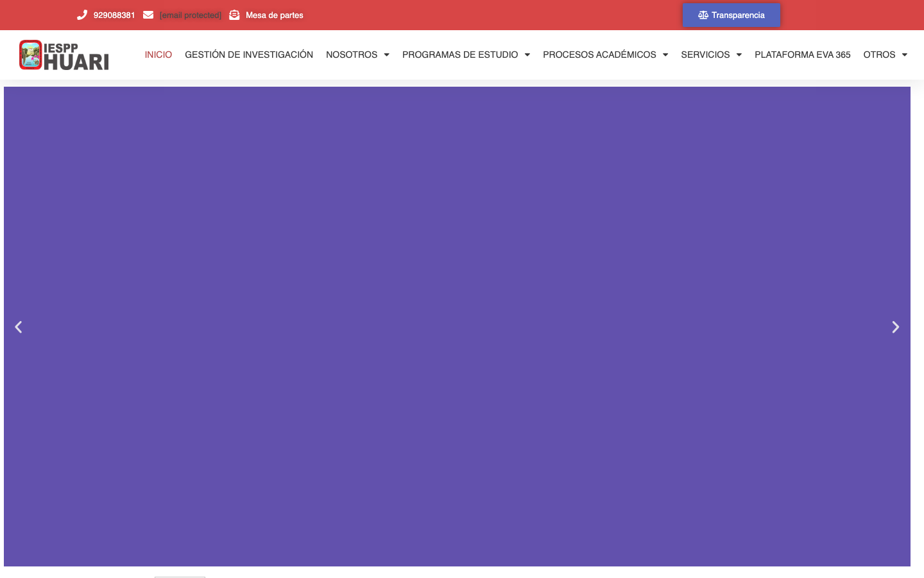924x578 pixels.
Task: Click the purple slider banner image
Action: tap(457, 326)
